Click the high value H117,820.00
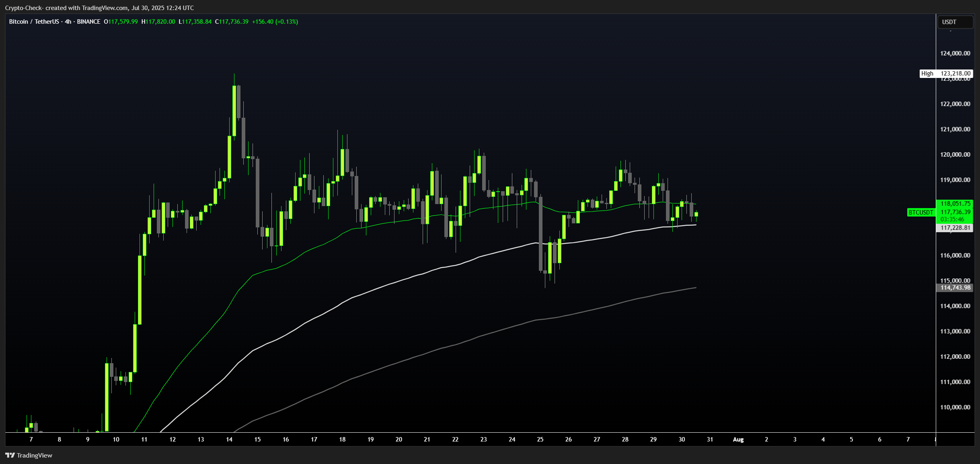 point(158,22)
